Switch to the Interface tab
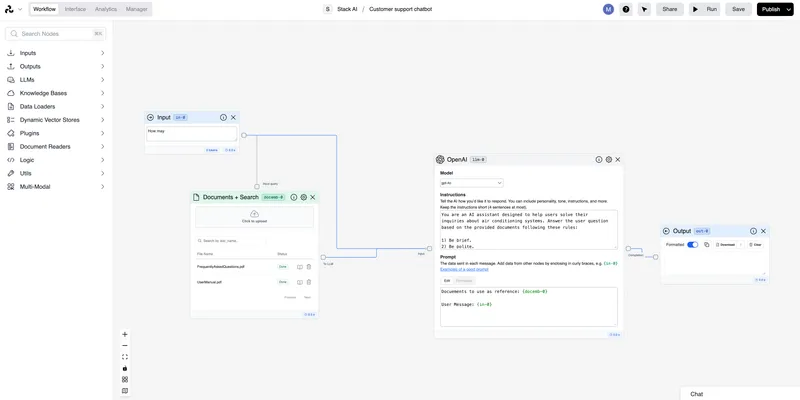Image resolution: width=800 pixels, height=400 pixels. pos(75,9)
